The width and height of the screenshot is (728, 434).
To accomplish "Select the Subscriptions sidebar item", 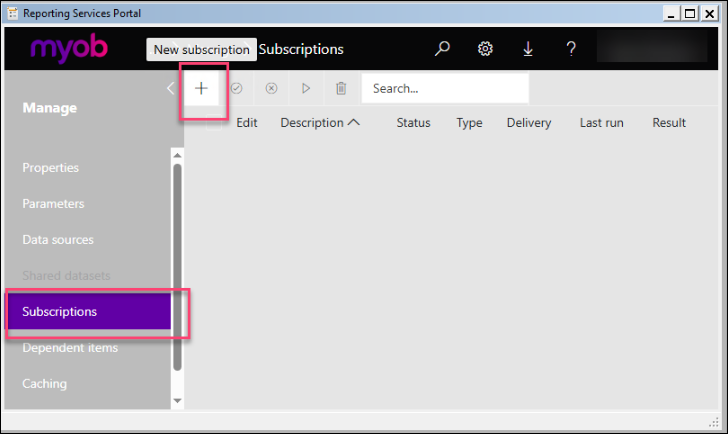I will tap(60, 311).
